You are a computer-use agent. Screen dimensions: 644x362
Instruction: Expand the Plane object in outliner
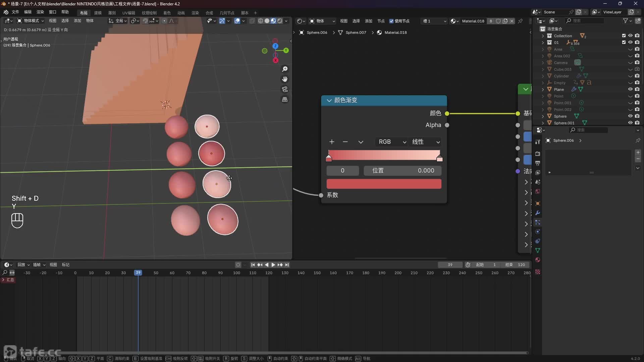coord(543,89)
